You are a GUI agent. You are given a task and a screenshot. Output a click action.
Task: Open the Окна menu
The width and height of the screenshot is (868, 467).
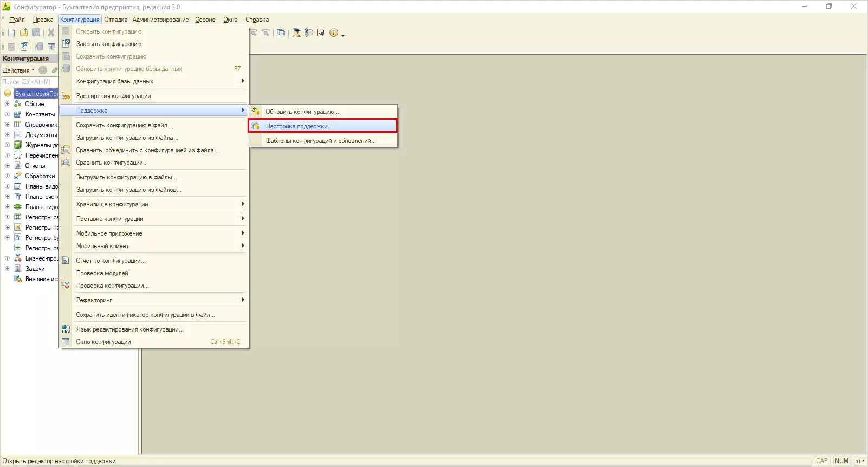point(230,20)
